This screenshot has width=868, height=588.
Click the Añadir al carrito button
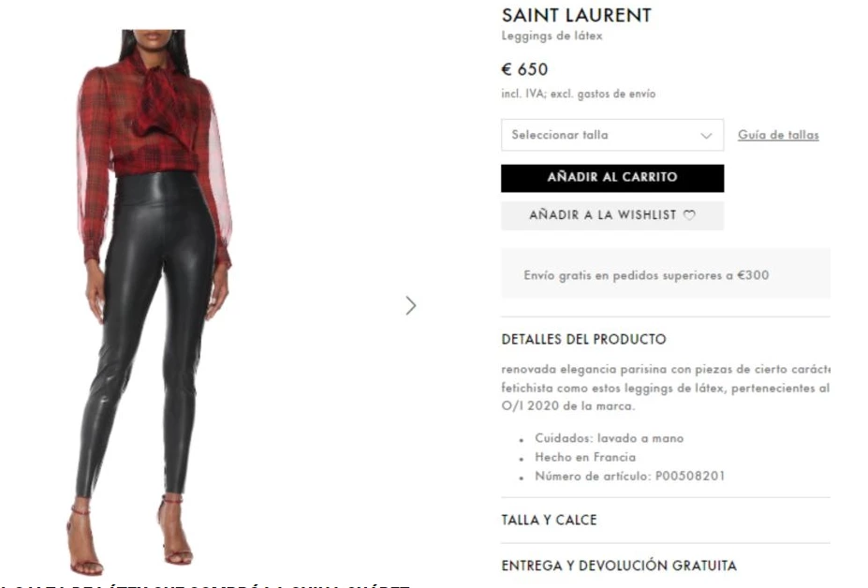coord(612,178)
